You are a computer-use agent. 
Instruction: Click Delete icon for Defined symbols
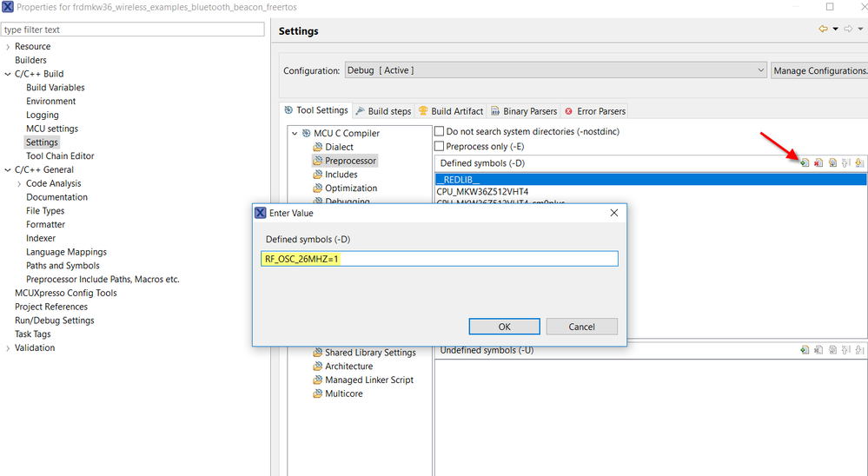(818, 162)
